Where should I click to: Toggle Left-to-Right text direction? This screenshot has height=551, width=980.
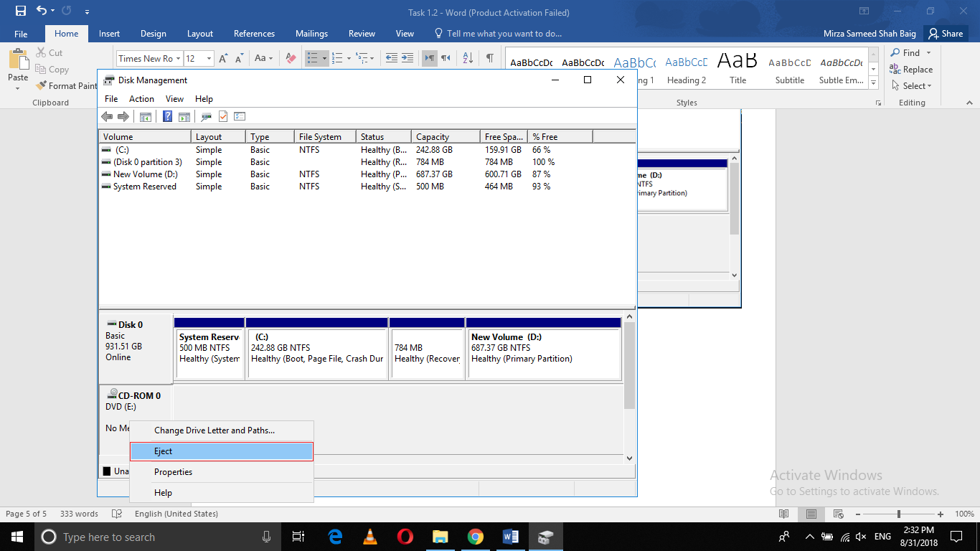coord(429,57)
